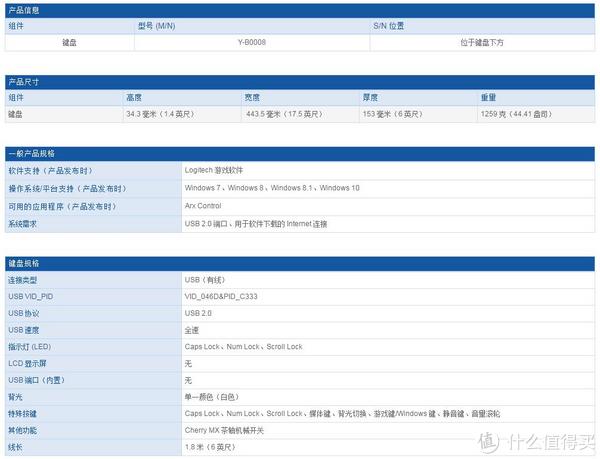Select the thickness value 153 毫米
This screenshot has width=600, height=459.
[x=393, y=114]
